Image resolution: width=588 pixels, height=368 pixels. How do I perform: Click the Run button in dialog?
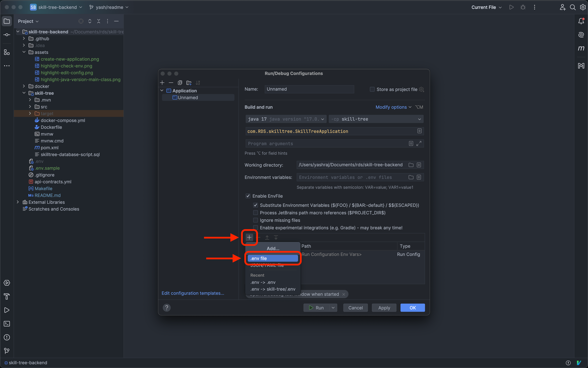click(x=316, y=308)
